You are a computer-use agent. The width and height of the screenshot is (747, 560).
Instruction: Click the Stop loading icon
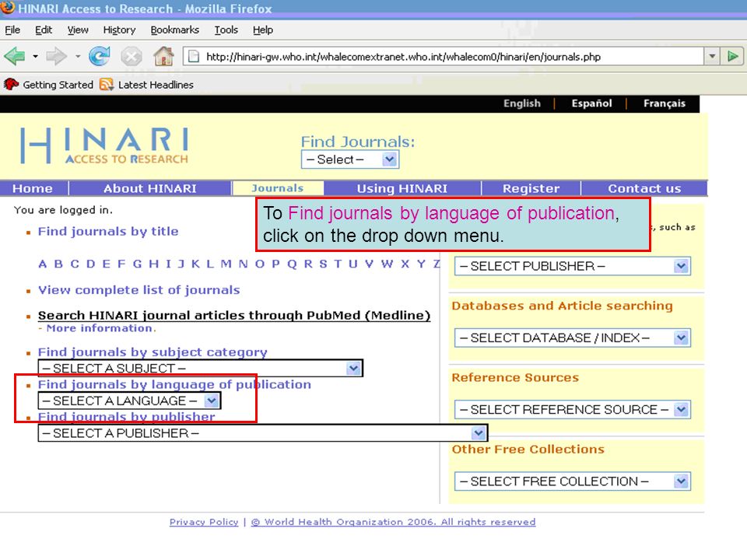tap(131, 57)
